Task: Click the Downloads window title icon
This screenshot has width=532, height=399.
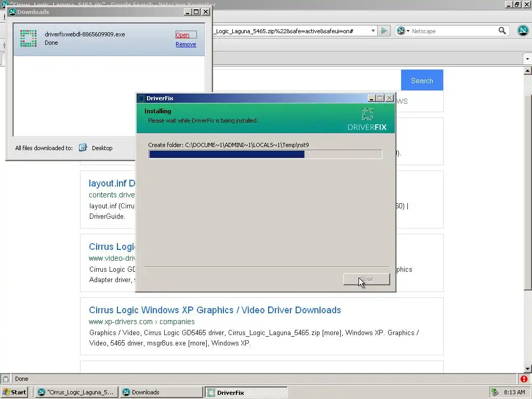Action: coord(12,12)
